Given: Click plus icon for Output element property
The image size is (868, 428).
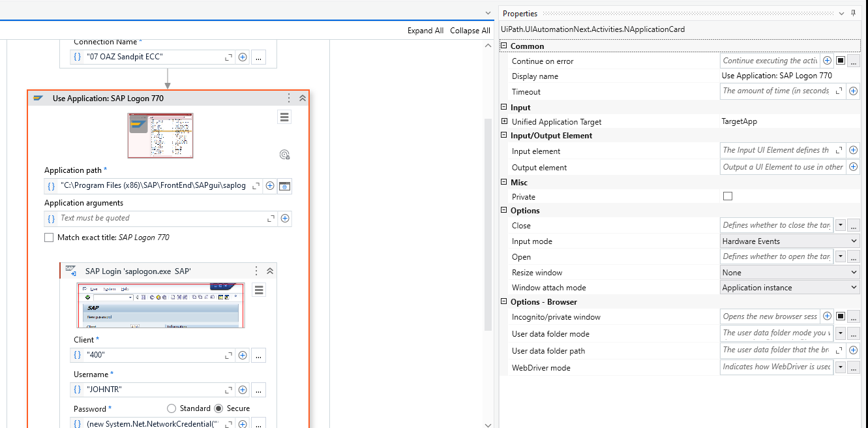Looking at the screenshot, I should click(854, 168).
